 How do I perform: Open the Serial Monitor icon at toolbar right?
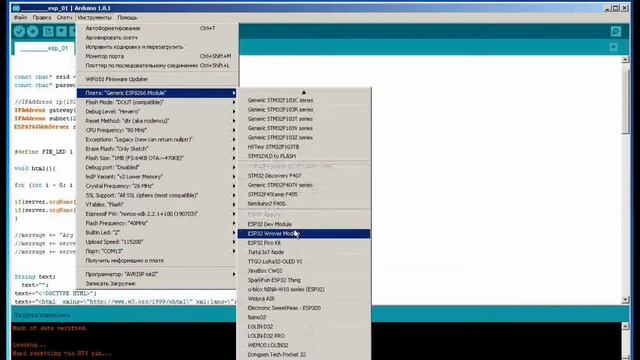616,31
